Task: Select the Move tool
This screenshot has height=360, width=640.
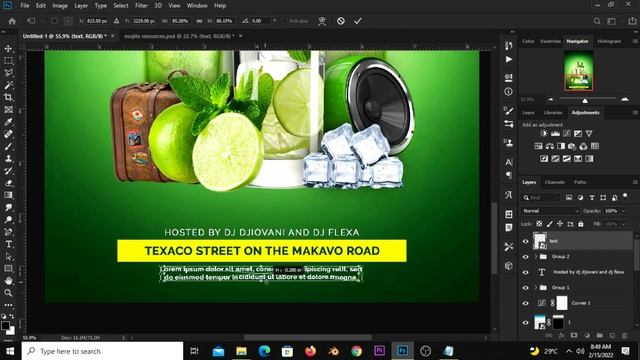Action: [8, 49]
